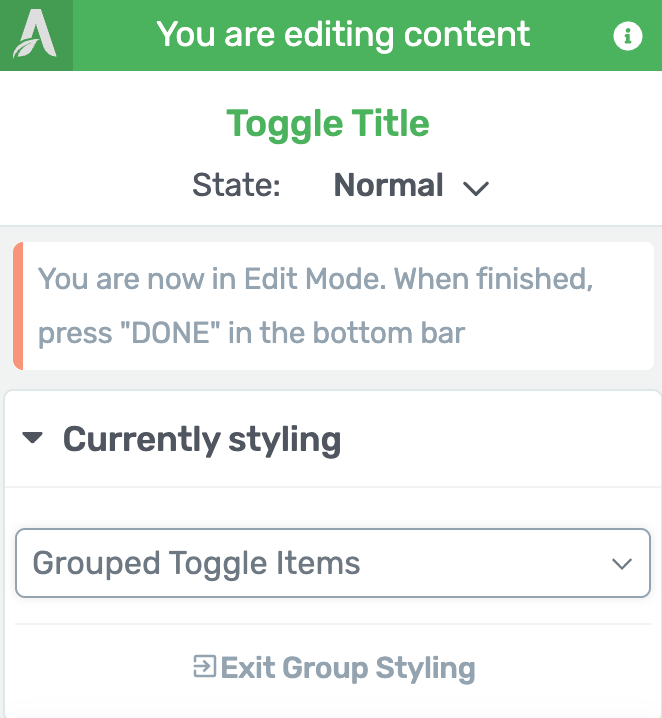
Task: Click the Thrive Architect leaf logo
Action: [36, 35]
